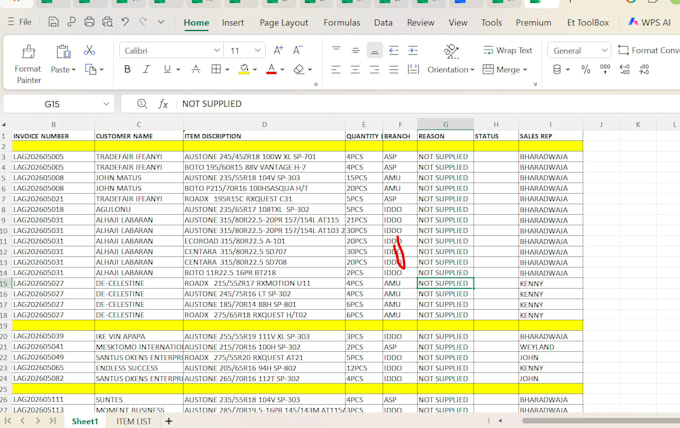Click the insert function fx button
The image size is (680, 428).
pos(163,104)
